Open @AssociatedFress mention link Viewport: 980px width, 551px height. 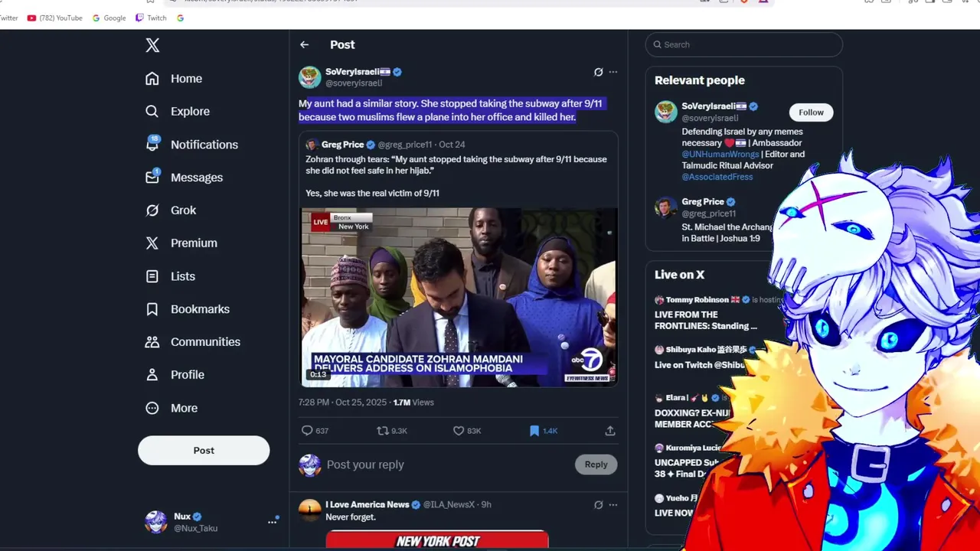[717, 177]
